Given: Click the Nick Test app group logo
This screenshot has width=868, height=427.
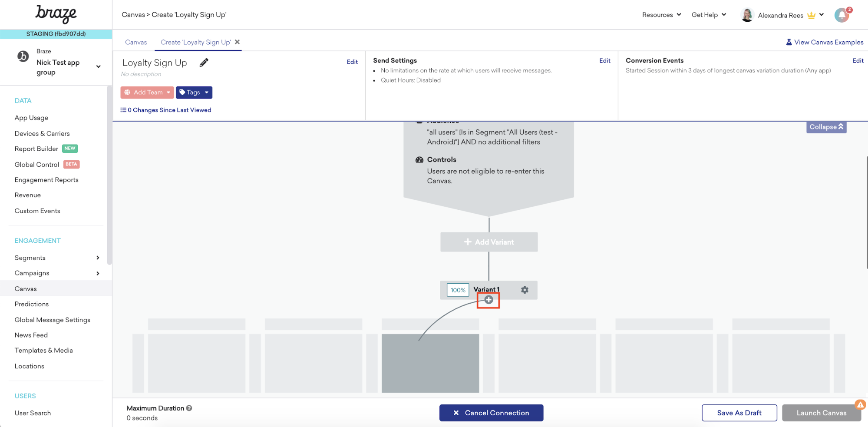Looking at the screenshot, I should click(x=23, y=56).
